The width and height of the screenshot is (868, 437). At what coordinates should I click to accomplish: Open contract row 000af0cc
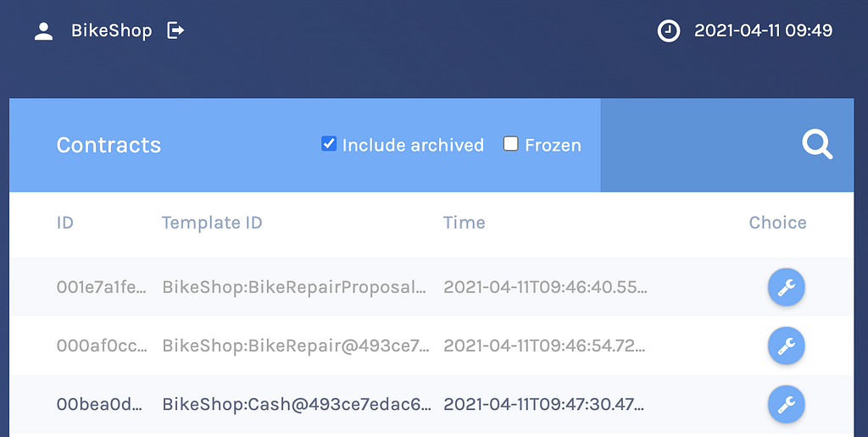(x=431, y=346)
